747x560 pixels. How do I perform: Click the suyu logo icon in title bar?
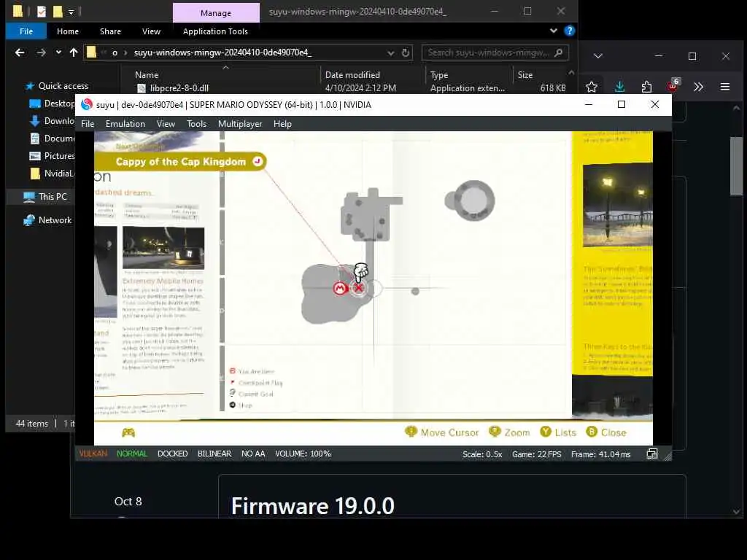point(87,105)
